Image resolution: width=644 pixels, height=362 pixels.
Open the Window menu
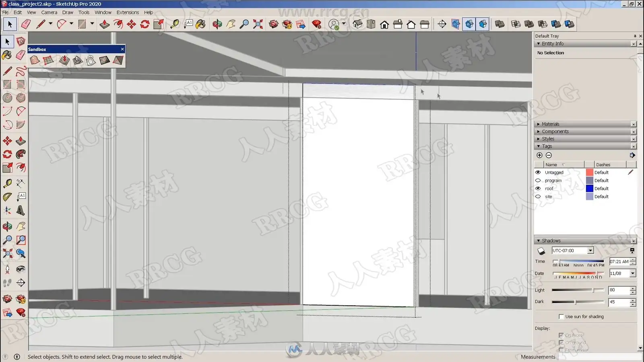click(103, 12)
